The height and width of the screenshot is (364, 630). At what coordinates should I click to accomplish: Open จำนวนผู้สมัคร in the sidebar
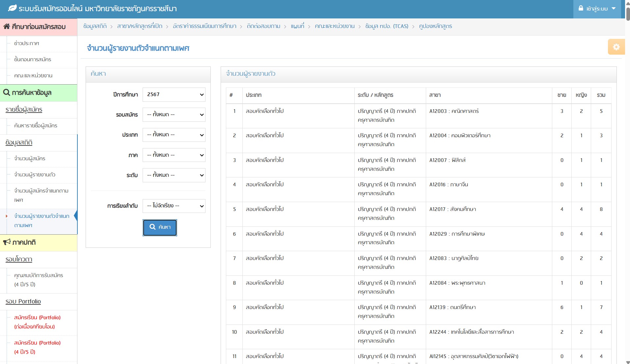(x=30, y=159)
